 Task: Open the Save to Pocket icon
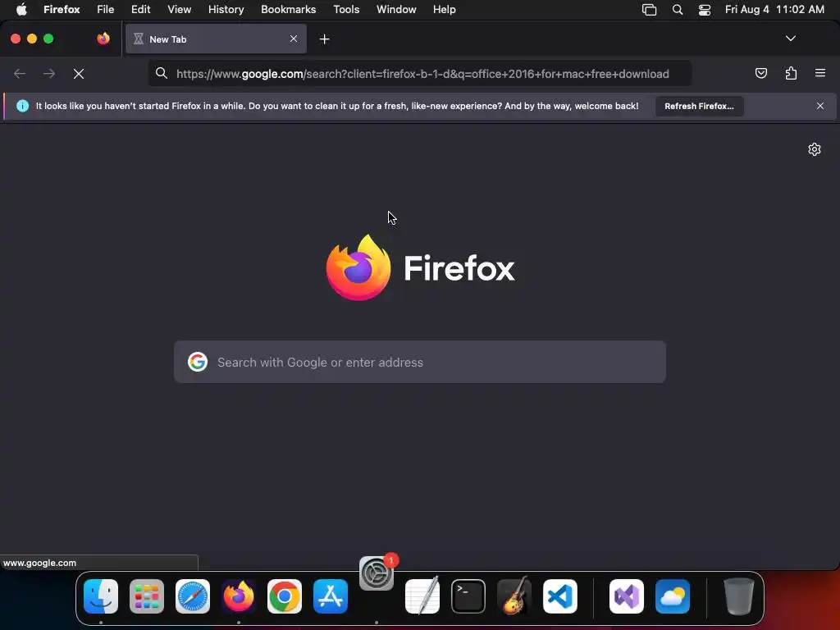(760, 73)
